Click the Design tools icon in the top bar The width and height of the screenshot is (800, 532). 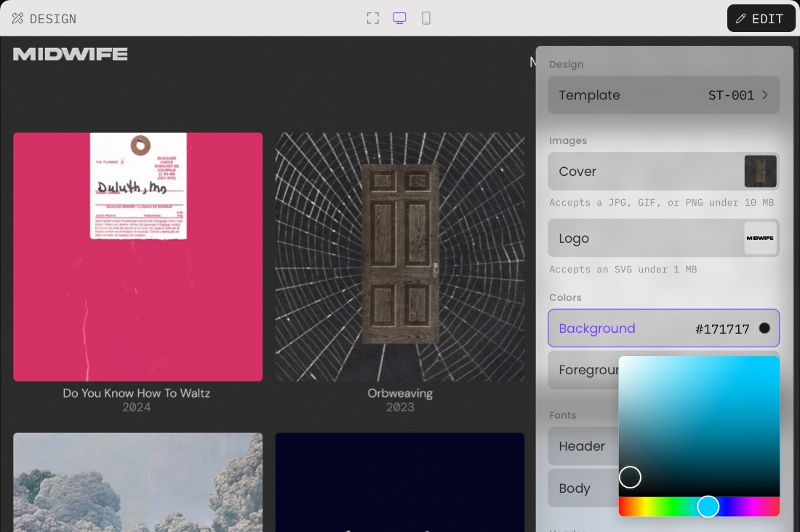coord(18,18)
